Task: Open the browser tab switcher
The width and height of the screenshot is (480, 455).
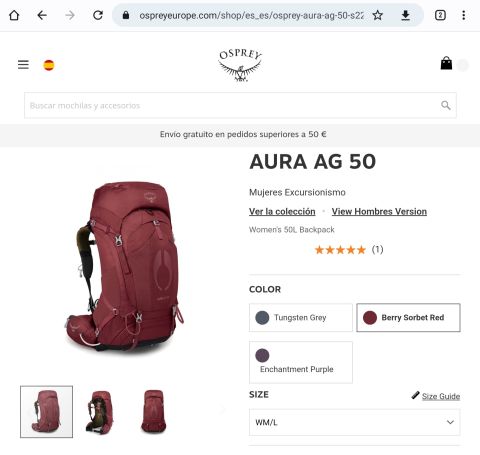Action: (440, 15)
